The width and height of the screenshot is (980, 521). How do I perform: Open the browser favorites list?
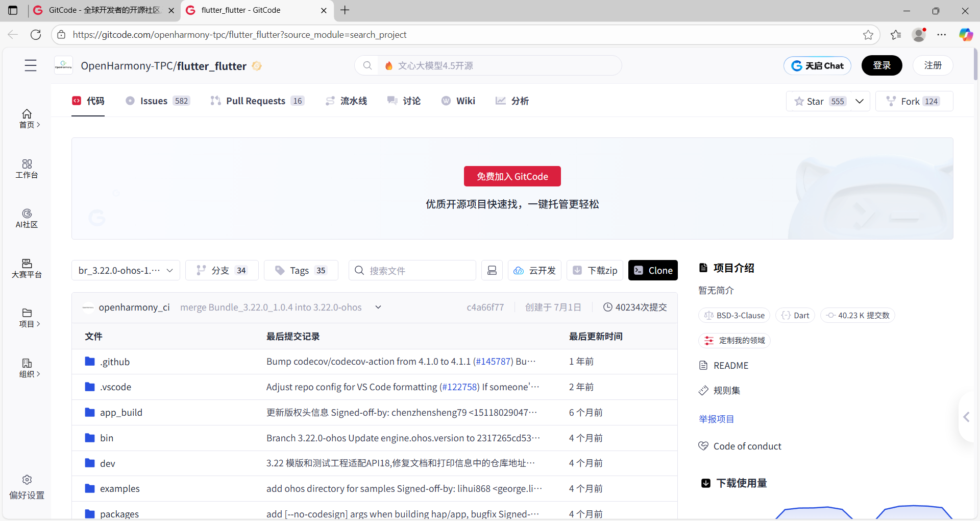(896, 34)
